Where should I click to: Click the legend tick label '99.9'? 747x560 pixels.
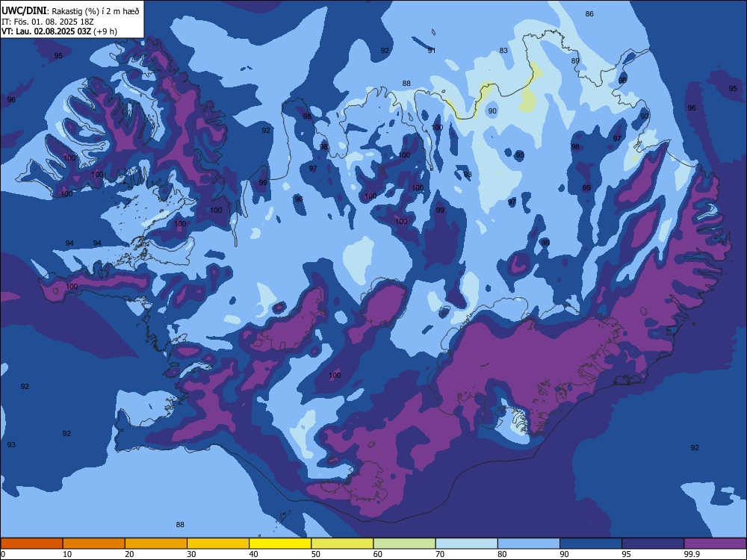(x=691, y=554)
